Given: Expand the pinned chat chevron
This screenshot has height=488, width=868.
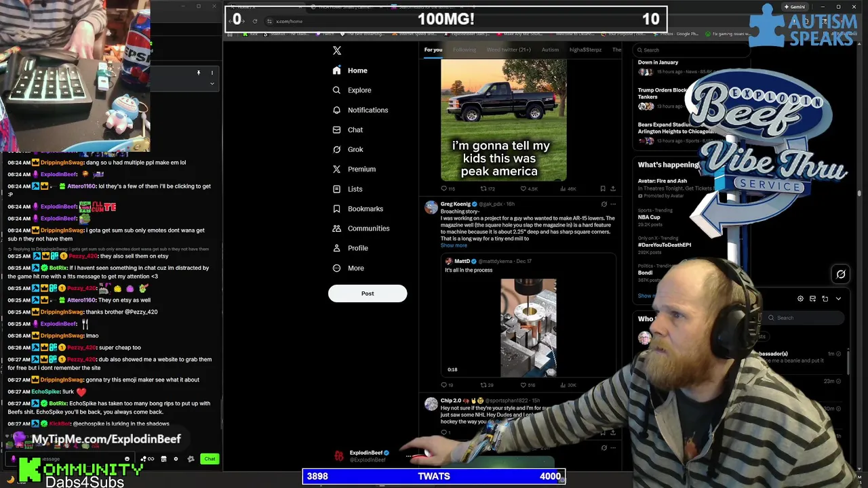Looking at the screenshot, I should [212, 84].
